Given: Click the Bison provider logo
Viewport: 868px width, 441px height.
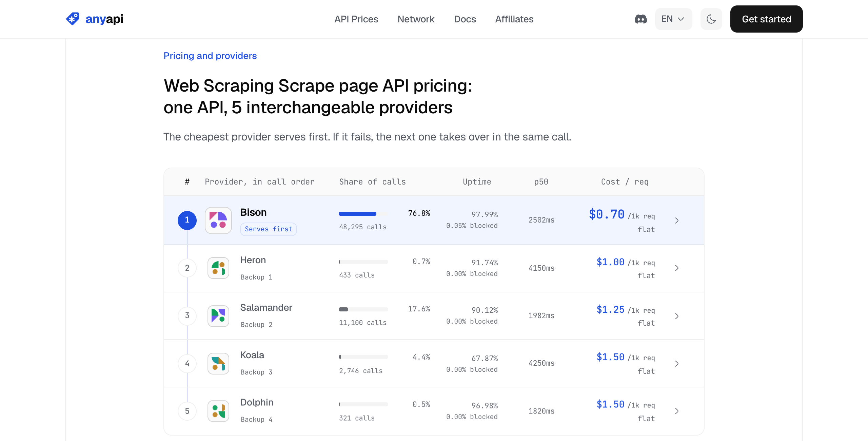Looking at the screenshot, I should tap(218, 220).
